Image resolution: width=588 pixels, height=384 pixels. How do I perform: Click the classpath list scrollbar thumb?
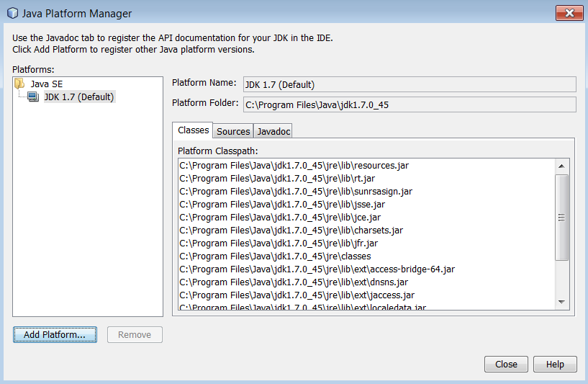tap(561, 216)
